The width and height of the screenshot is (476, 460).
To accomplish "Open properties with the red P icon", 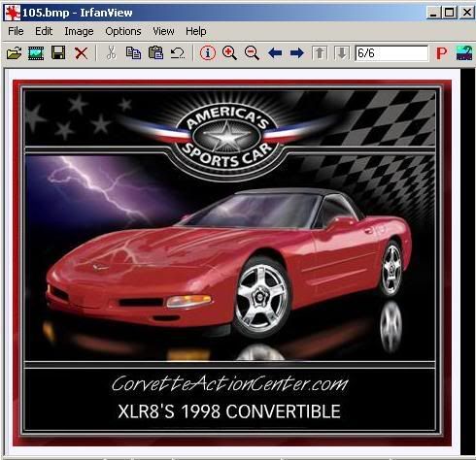I will tap(441, 53).
